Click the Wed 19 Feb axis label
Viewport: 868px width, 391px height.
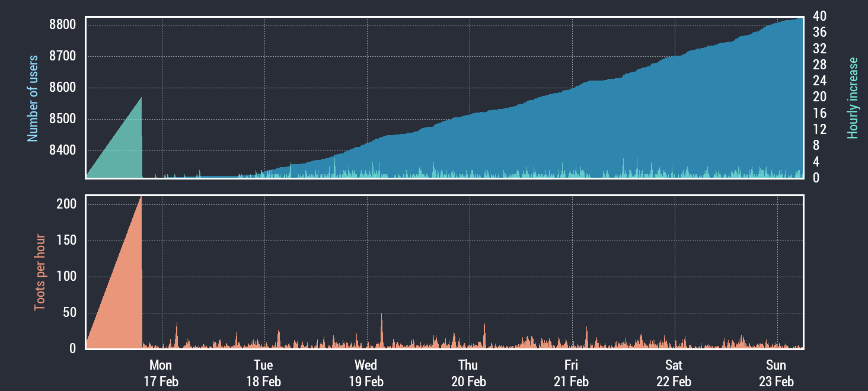click(x=366, y=373)
